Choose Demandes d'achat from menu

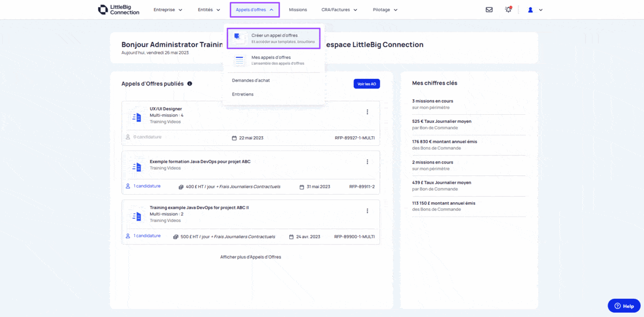point(251,80)
